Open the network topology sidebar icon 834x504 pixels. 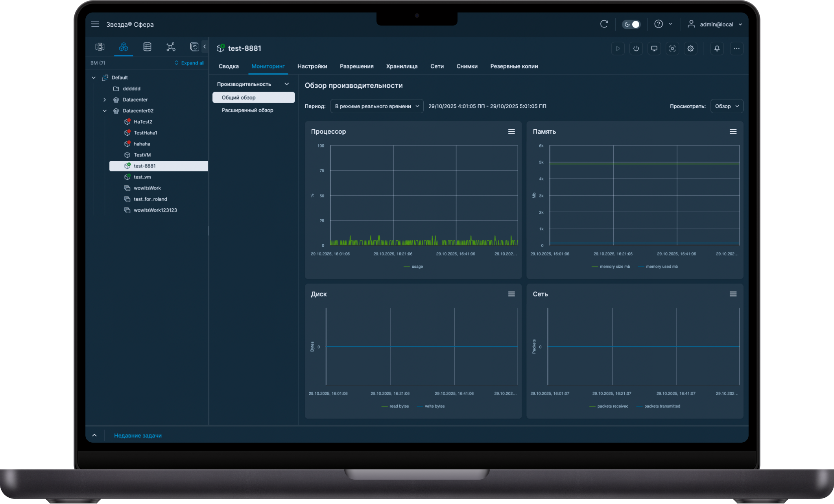(x=171, y=47)
